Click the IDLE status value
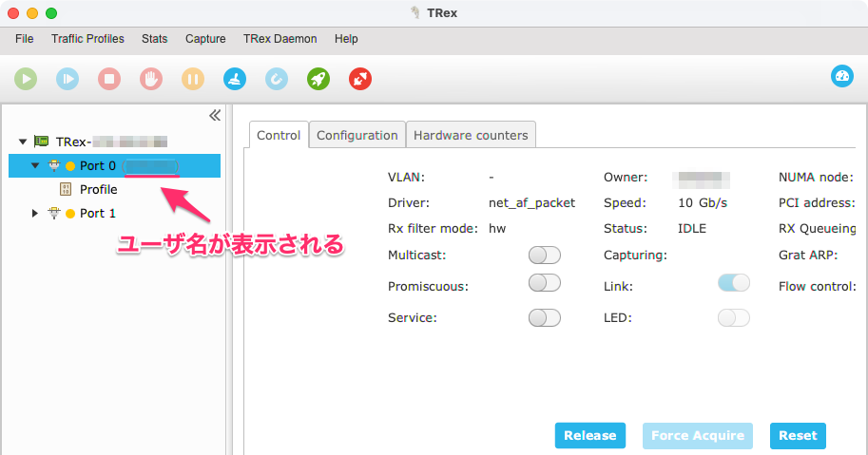Screen dimensions: 868x455 click(692, 228)
